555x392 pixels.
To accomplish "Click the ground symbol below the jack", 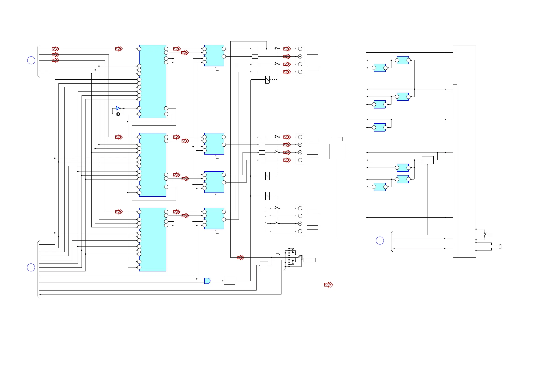I will tap(285, 269).
